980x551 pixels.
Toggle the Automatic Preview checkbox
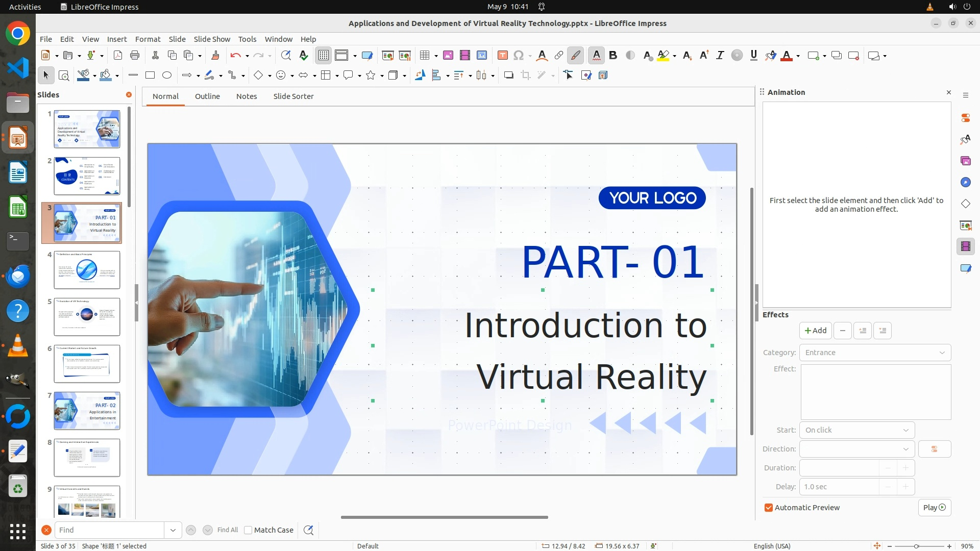click(769, 508)
